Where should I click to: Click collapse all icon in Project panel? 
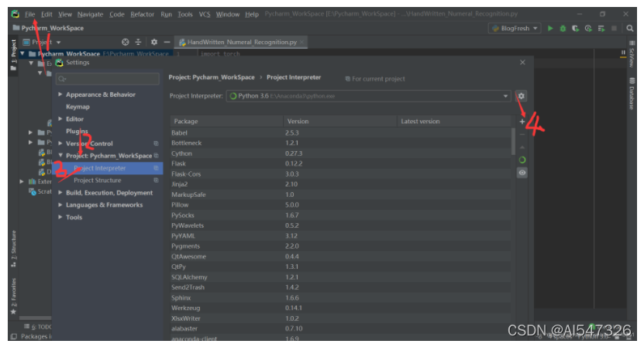[x=139, y=43]
